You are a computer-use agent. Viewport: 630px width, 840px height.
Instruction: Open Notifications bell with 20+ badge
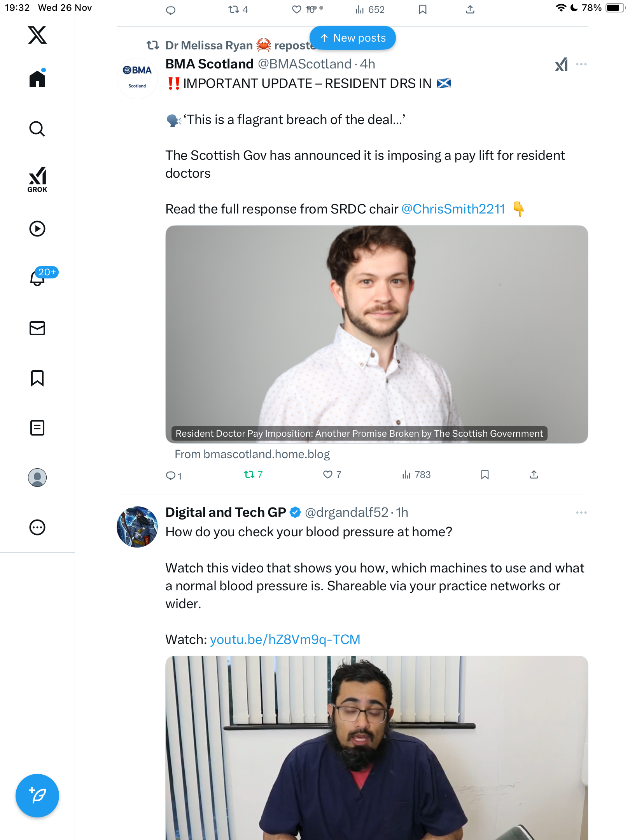(x=38, y=278)
